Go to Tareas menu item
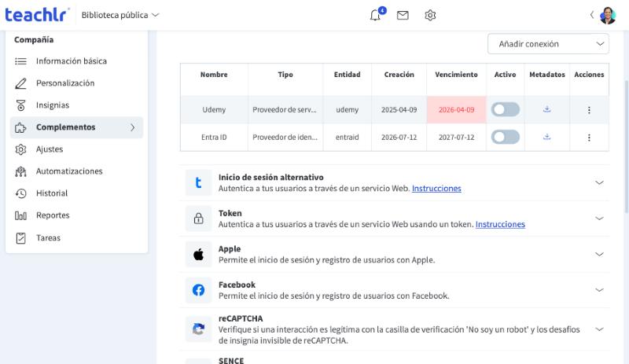Image resolution: width=629 pixels, height=364 pixels. [76, 238]
